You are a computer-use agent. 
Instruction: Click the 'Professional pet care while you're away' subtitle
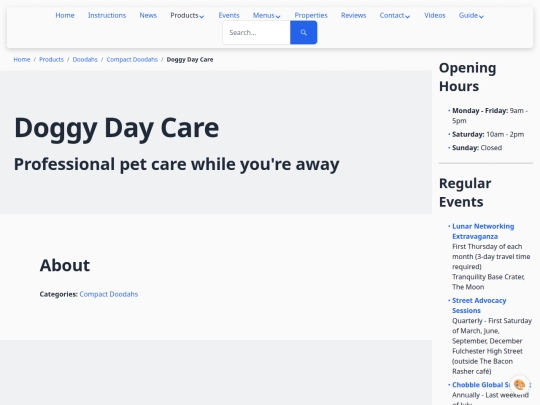(176, 164)
